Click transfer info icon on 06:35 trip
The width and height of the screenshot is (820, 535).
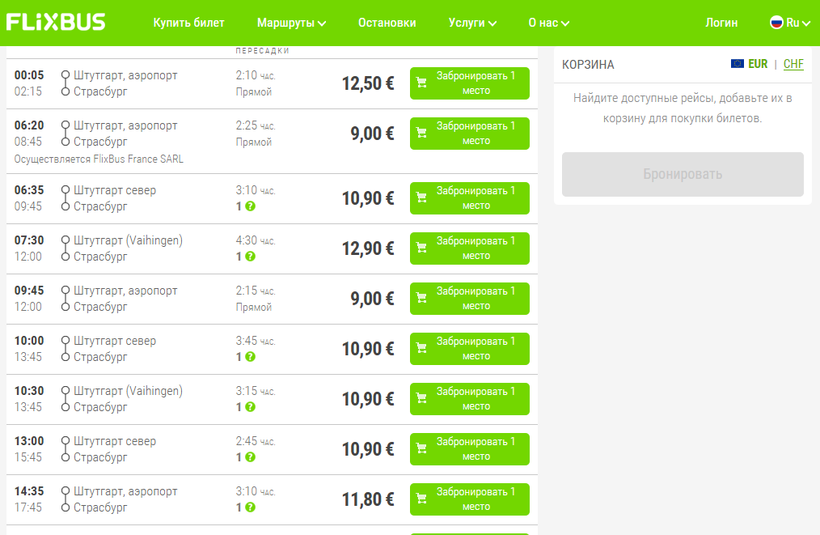point(250,206)
